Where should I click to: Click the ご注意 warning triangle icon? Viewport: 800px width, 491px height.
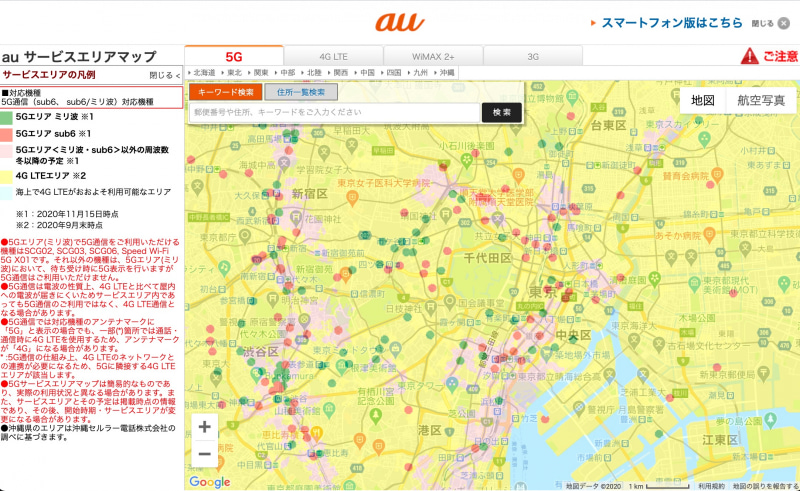(749, 56)
